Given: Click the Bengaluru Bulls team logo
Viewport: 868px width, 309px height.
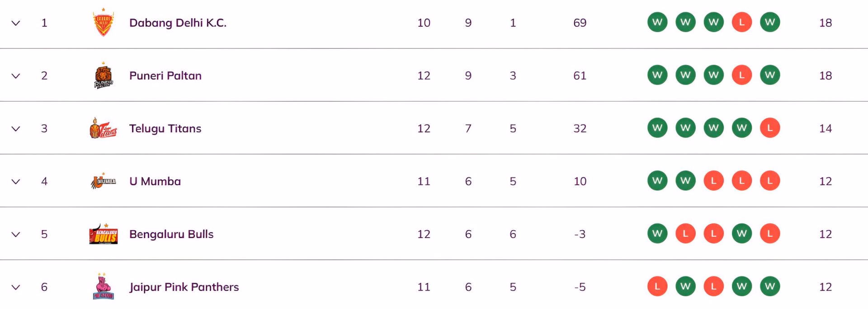Looking at the screenshot, I should (103, 234).
